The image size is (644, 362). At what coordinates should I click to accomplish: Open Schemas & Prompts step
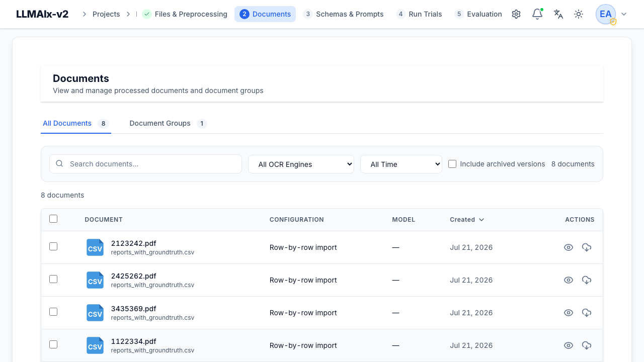[x=344, y=14]
